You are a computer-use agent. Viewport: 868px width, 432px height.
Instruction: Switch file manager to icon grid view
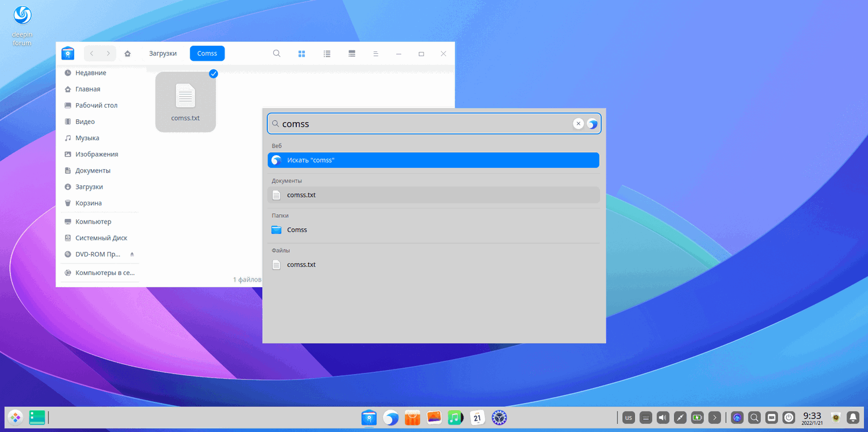[x=301, y=53]
